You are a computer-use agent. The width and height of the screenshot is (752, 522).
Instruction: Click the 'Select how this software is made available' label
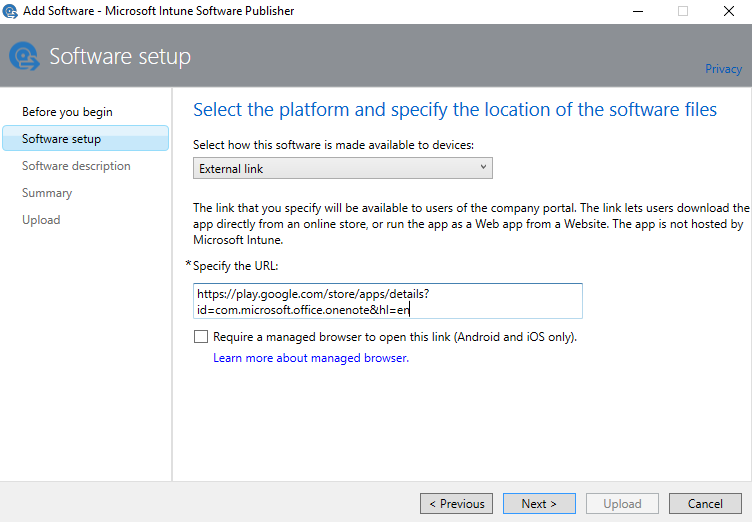333,145
